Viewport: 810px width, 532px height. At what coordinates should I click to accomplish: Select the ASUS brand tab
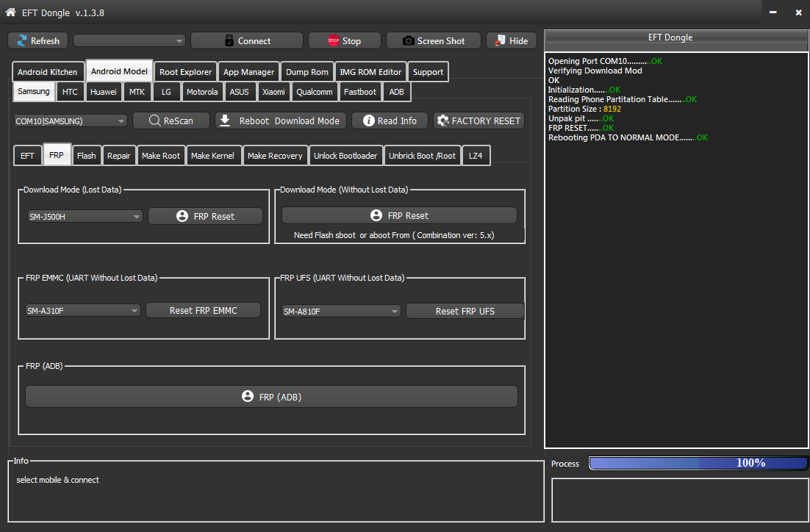click(239, 91)
